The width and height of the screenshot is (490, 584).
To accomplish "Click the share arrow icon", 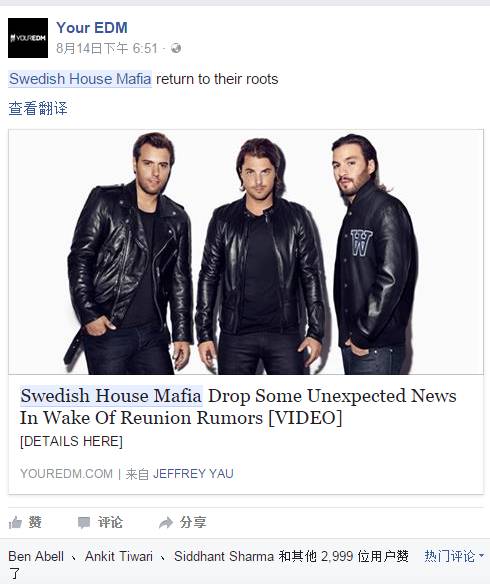I will coord(166,523).
